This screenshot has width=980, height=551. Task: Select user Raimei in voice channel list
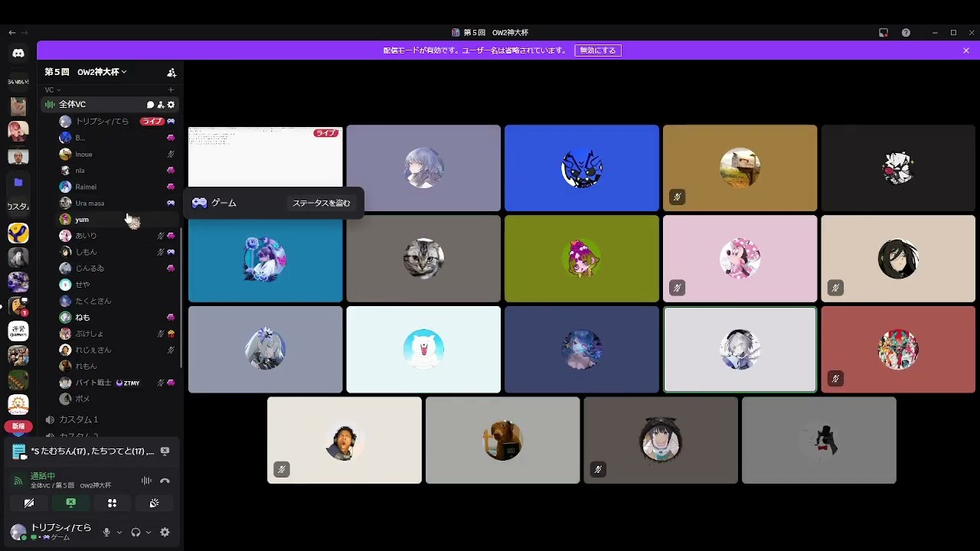[118, 187]
